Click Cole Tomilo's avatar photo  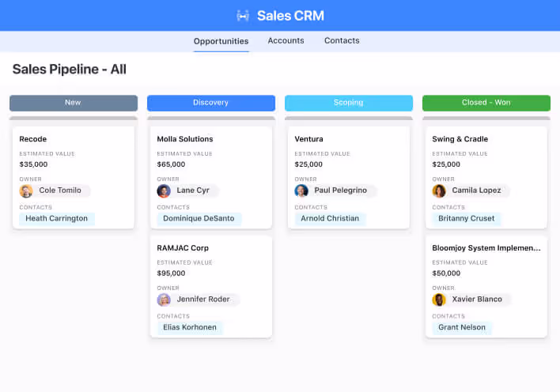point(26,190)
